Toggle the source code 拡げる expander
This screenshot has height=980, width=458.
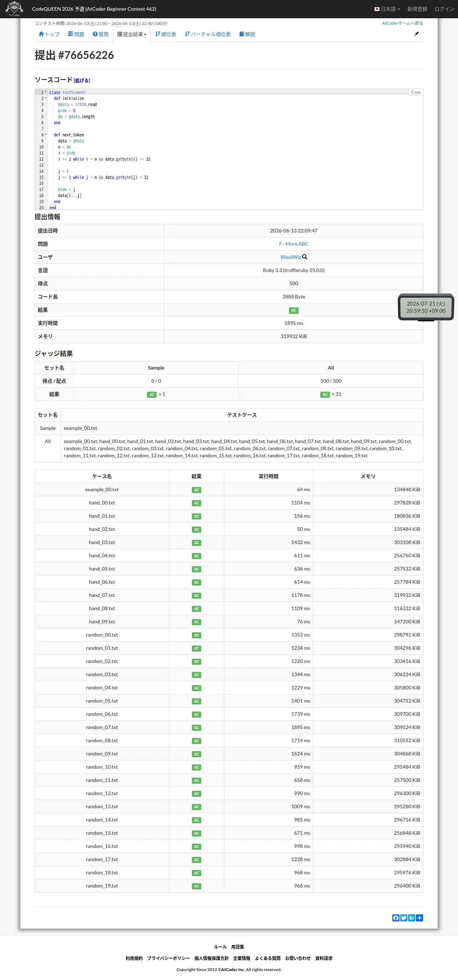[82, 80]
